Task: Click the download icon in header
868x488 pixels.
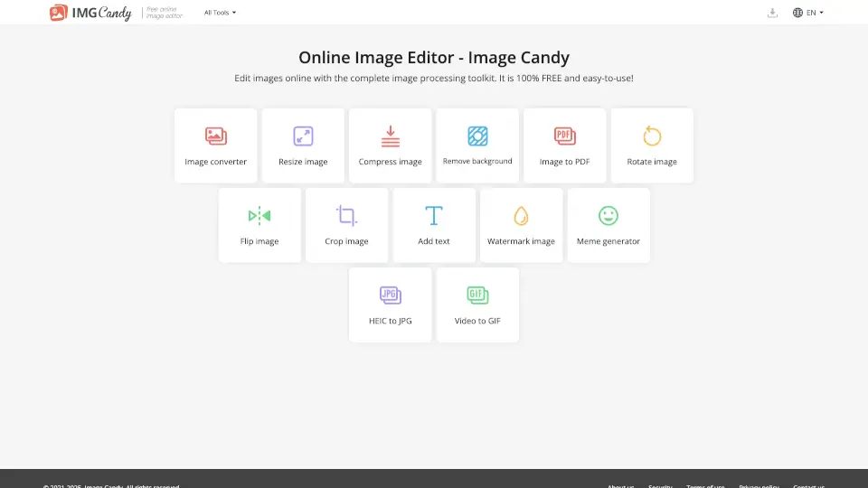Action: pyautogui.click(x=772, y=13)
